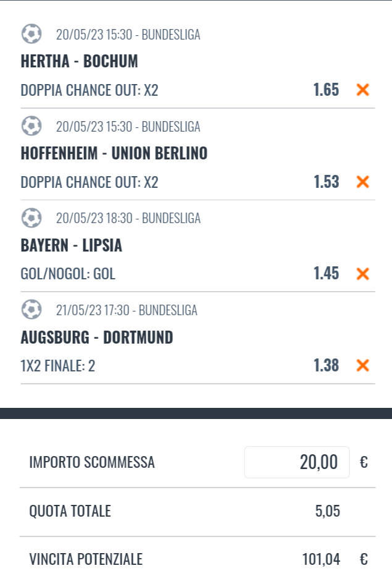The height and width of the screenshot is (584, 392).
Task: Click soccer ball icon for Hertha - Bochum
Action: 31,34
